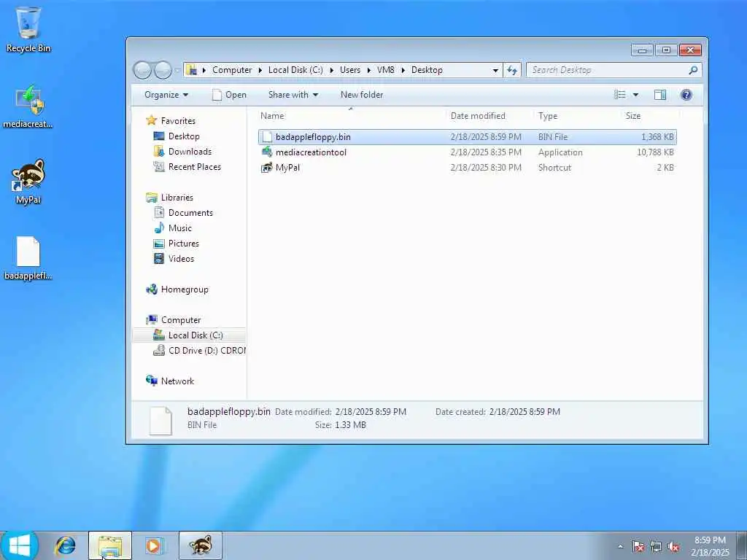Open Downloads in navigation pane
The image size is (747, 560).
point(182,152)
